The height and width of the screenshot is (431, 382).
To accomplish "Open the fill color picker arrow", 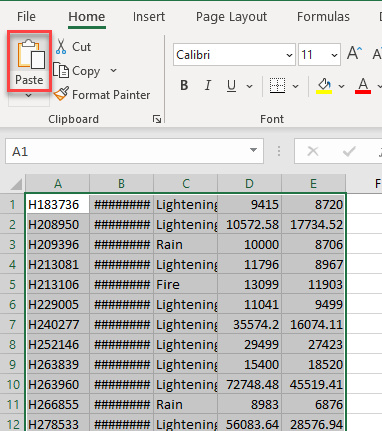I will (x=341, y=86).
